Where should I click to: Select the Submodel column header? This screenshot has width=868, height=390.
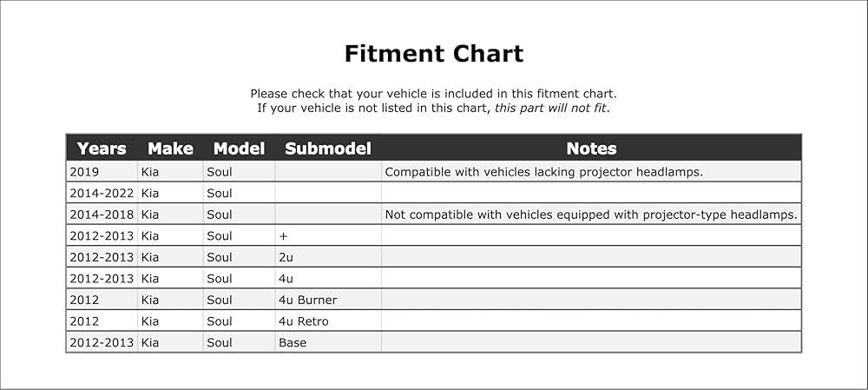pos(327,149)
